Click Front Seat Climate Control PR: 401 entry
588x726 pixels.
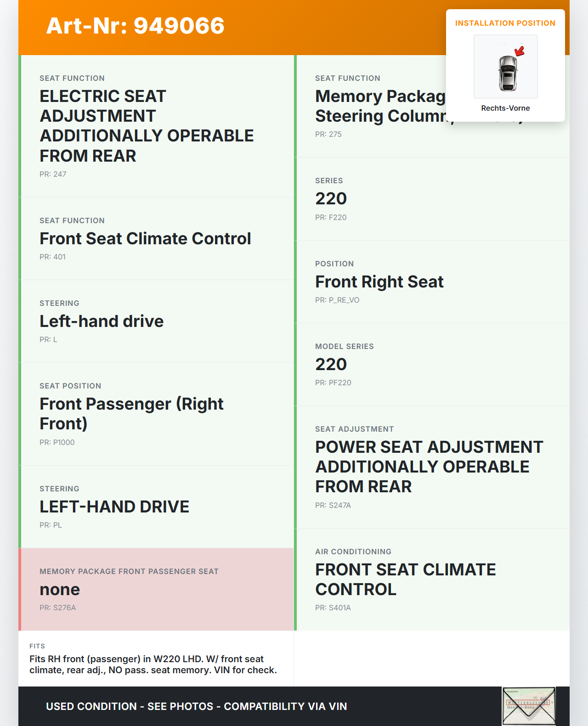click(x=156, y=238)
